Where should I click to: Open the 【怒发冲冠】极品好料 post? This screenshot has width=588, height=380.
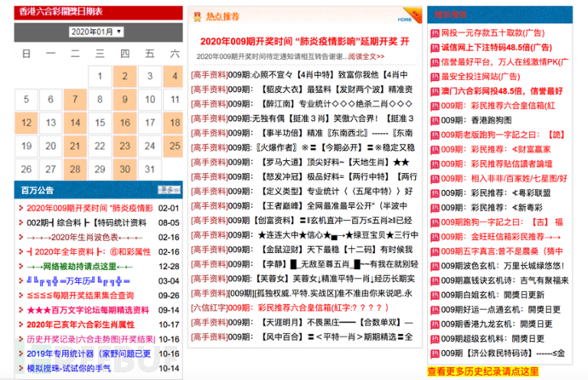click(x=304, y=177)
